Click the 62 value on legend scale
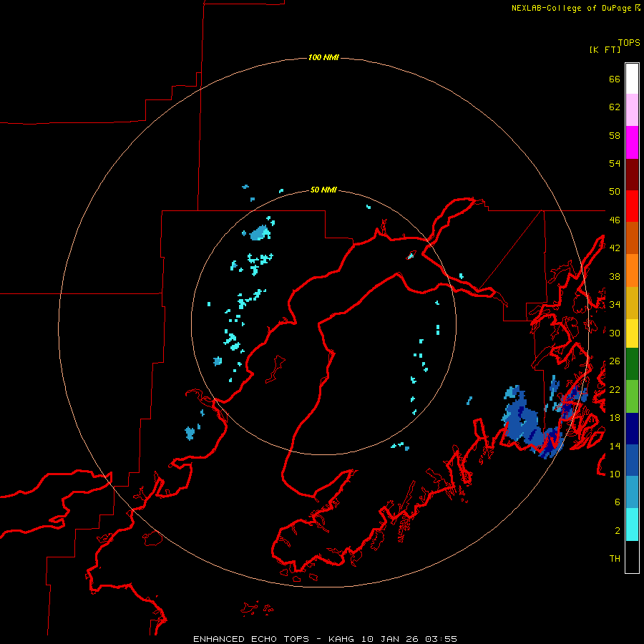This screenshot has width=644, height=644. click(x=615, y=107)
